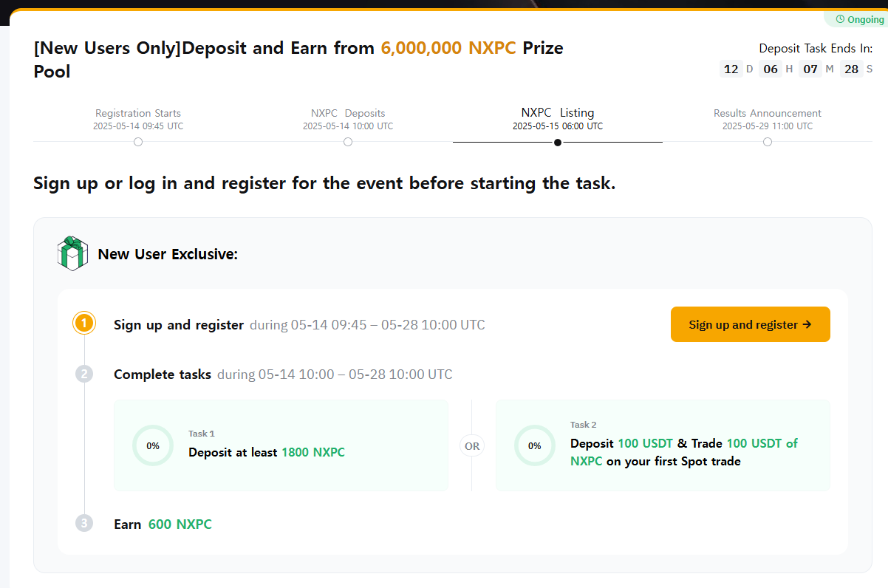The width and height of the screenshot is (888, 588).
Task: Click the Task 2 progress circle
Action: click(535, 445)
